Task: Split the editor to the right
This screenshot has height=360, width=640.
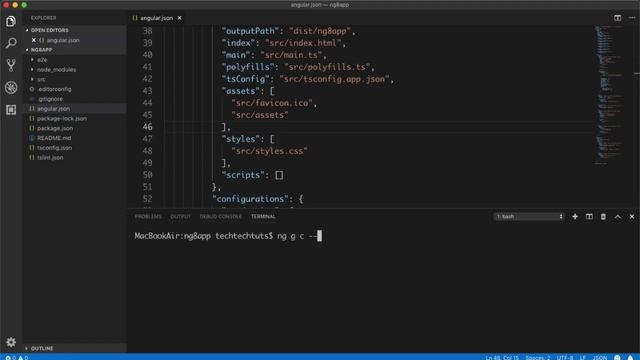Action: pyautogui.click(x=618, y=18)
